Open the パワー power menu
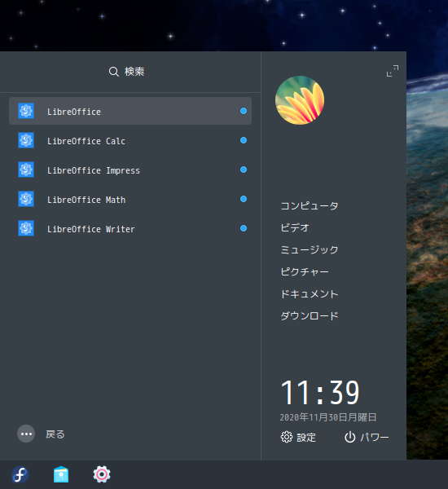The height and width of the screenshot is (489, 448). [x=367, y=437]
